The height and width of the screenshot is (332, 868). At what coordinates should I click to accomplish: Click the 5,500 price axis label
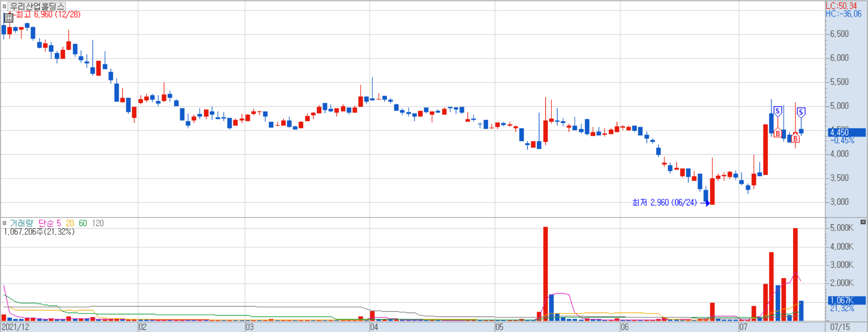click(839, 82)
